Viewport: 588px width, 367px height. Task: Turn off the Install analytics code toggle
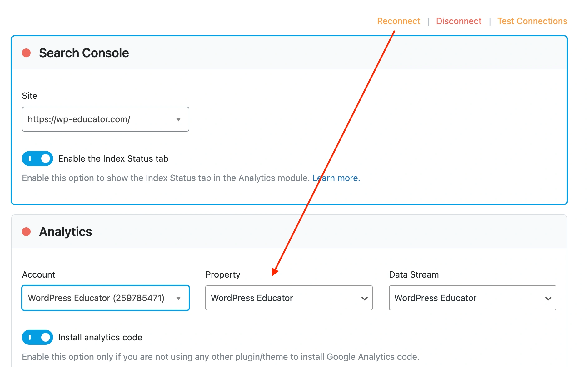pos(37,337)
